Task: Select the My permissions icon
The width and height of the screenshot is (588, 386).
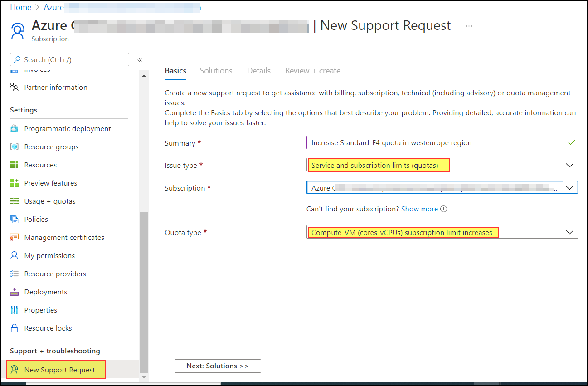Action: 15,255
